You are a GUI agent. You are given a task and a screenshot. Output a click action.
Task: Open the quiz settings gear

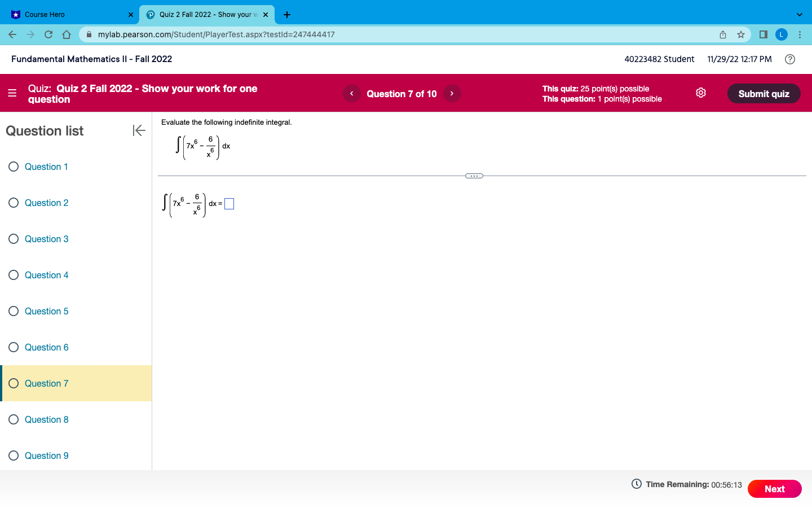(x=700, y=93)
